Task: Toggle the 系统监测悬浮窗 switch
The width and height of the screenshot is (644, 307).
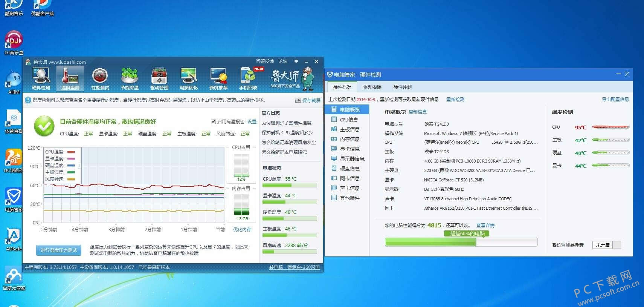Action: click(606, 245)
